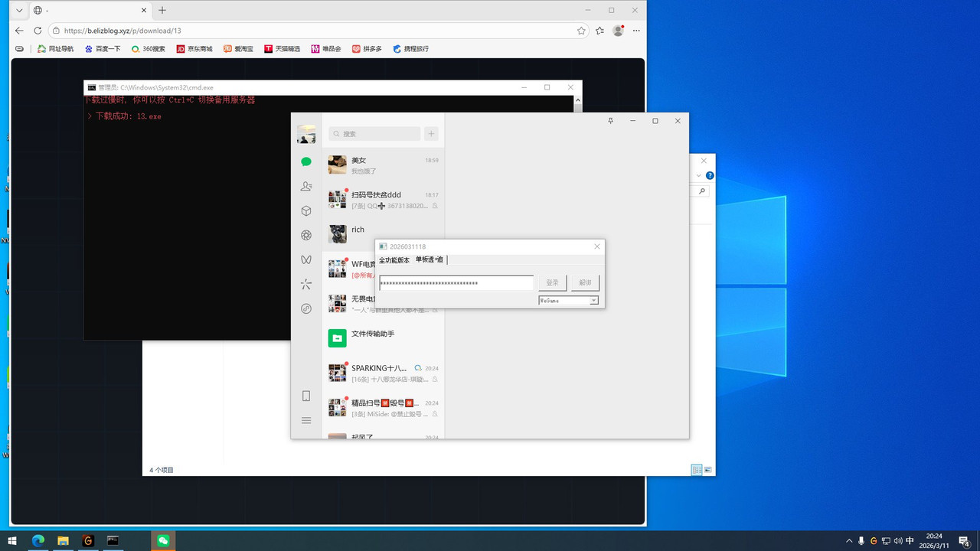Open the SPARKING十八 group chat

click(x=384, y=373)
